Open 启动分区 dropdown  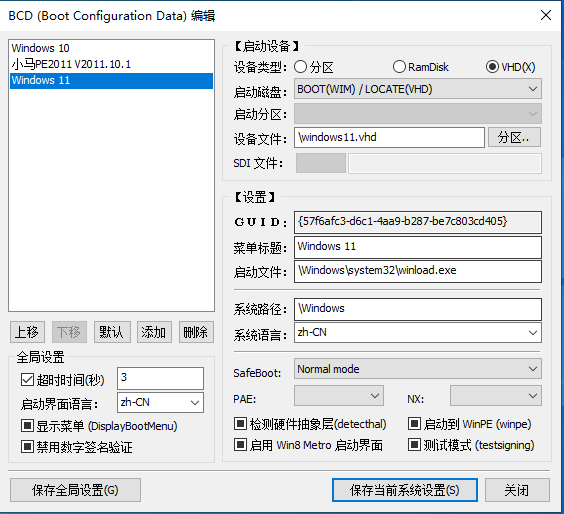tap(418, 114)
